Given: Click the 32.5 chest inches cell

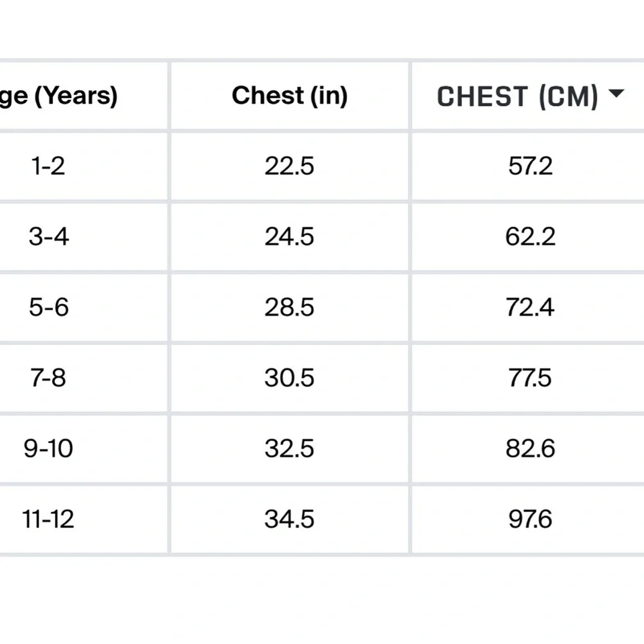Looking at the screenshot, I should [x=290, y=449].
